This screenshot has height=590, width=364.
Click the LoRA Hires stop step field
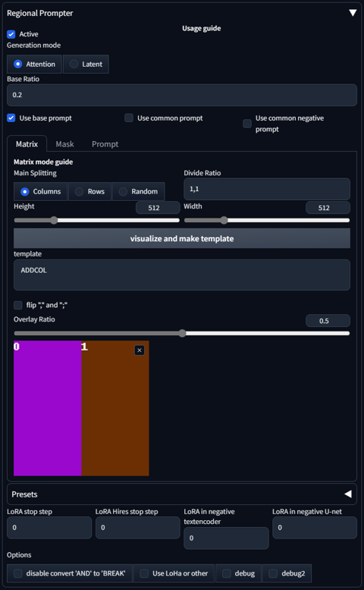(x=138, y=528)
